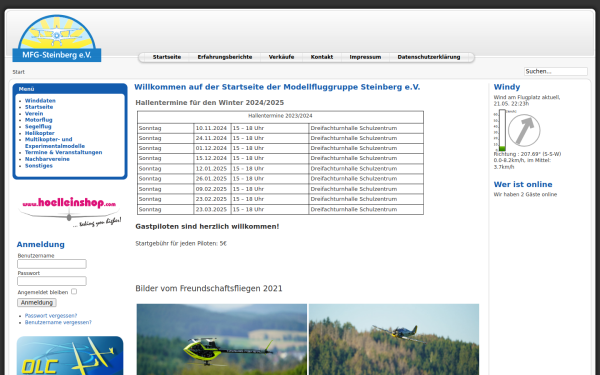Click the 09.02.2025 date cell
The height and width of the screenshot is (375, 600).
pyautogui.click(x=212, y=189)
